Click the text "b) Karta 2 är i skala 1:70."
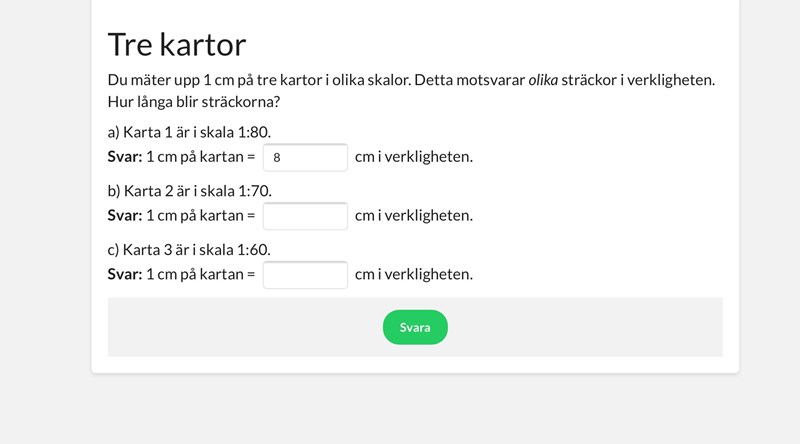Screen dimensions: 800x444 pyautogui.click(x=189, y=190)
